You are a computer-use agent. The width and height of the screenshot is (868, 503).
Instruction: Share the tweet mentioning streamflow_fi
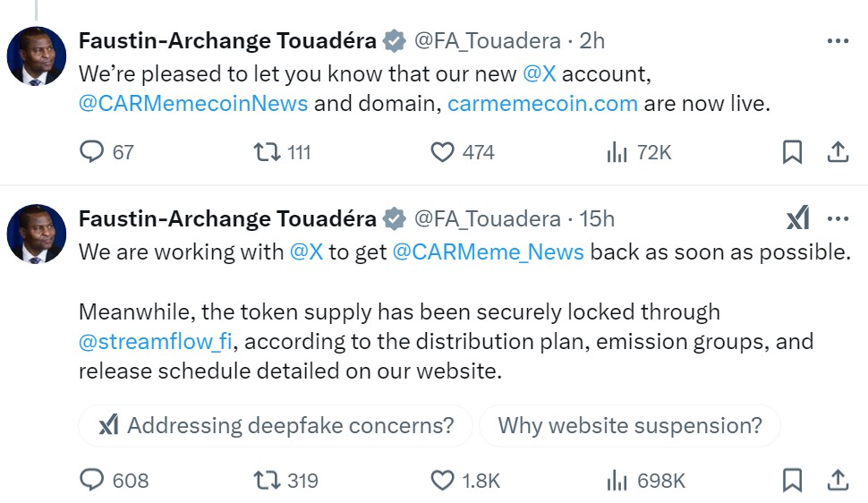[x=838, y=481]
